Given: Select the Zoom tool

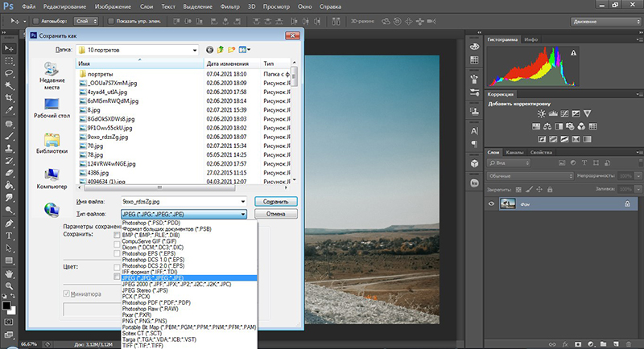Looking at the screenshot, I should (9, 285).
